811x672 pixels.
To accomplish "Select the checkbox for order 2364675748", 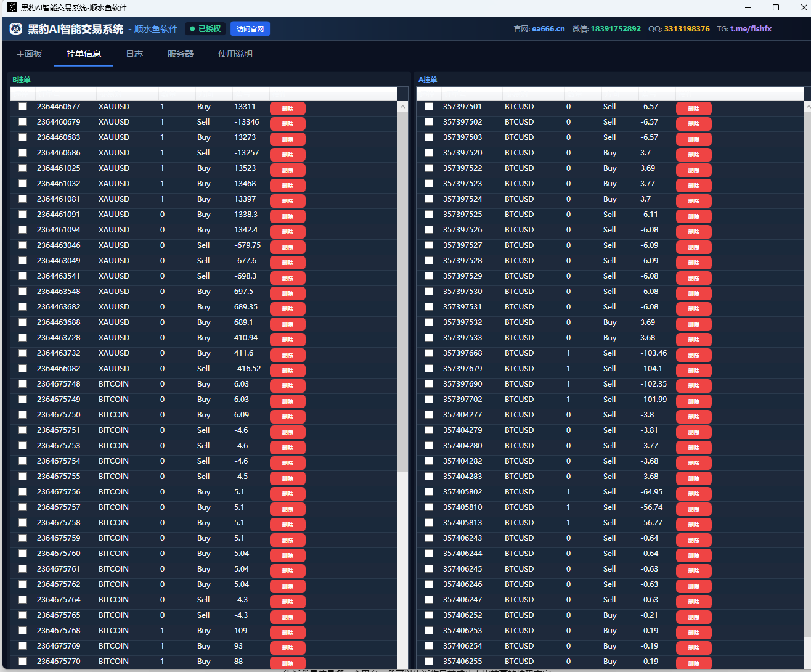I will (x=23, y=384).
